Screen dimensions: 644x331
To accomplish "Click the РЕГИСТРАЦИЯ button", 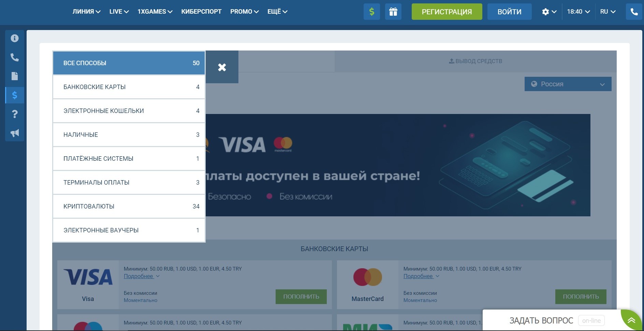I will point(447,12).
